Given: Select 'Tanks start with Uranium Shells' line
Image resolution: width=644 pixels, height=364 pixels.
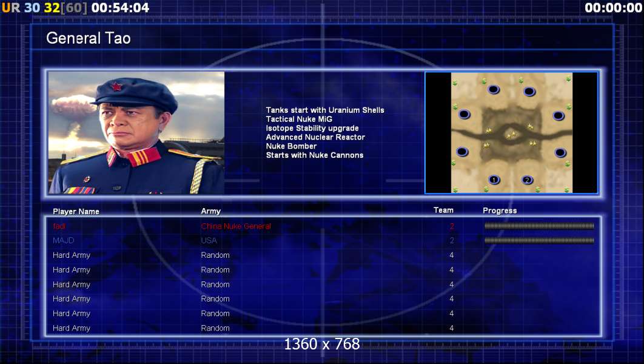Looking at the screenshot, I should [325, 110].
